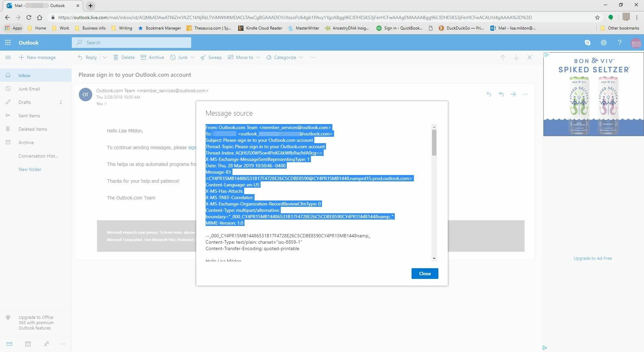Image resolution: width=644 pixels, height=352 pixels.
Task: Open a new browser tab
Action: 91,6
